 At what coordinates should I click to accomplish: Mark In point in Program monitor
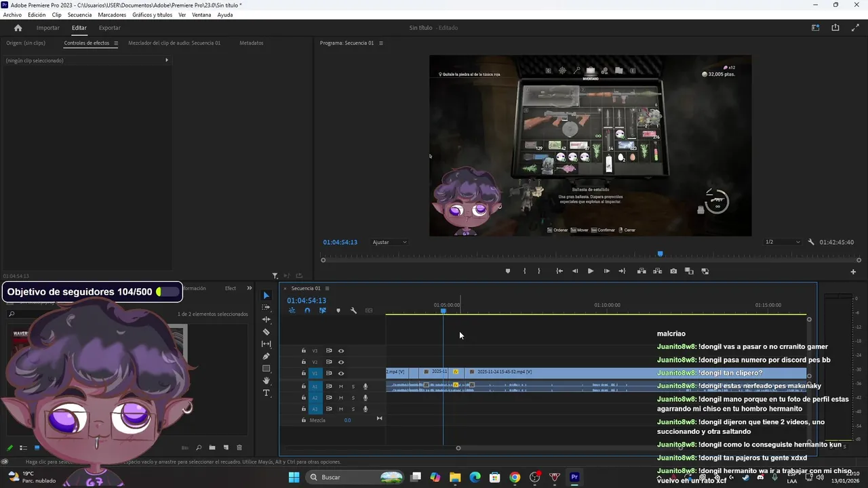click(524, 271)
